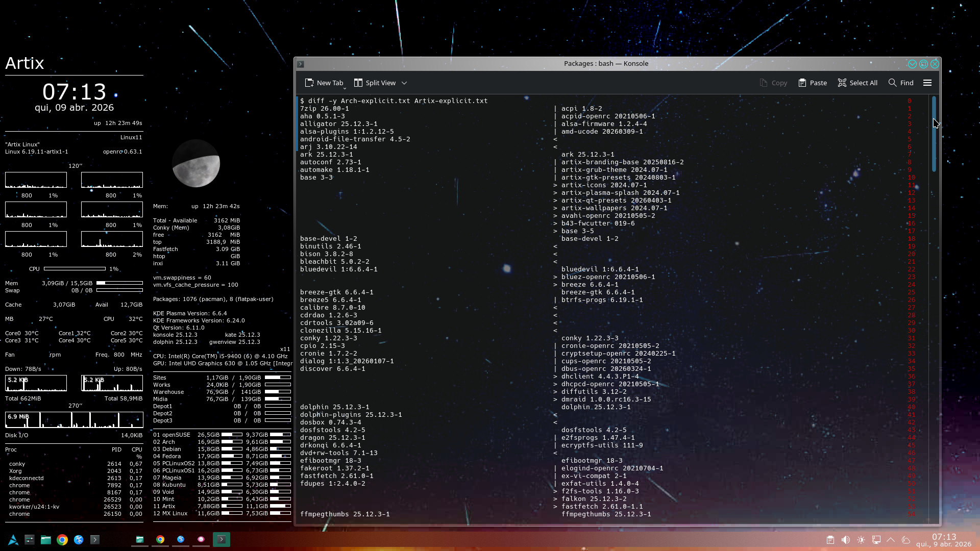Viewport: 980px width, 551px height.
Task: Click the volume speaker tray icon
Action: pyautogui.click(x=846, y=540)
